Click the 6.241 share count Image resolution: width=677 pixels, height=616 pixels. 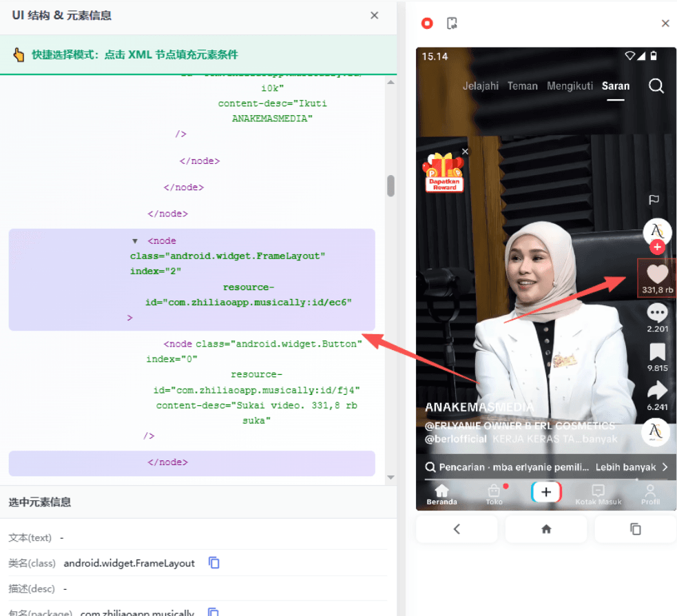(x=657, y=407)
